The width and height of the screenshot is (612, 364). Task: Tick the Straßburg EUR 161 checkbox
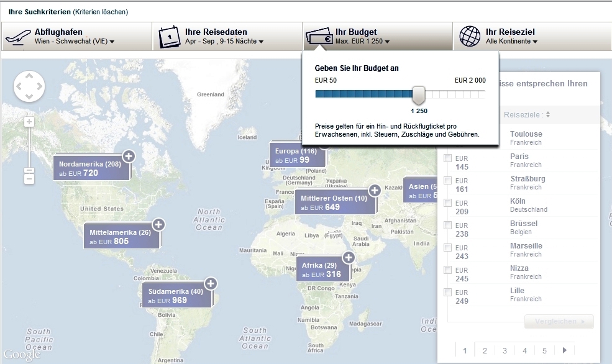[x=448, y=180]
